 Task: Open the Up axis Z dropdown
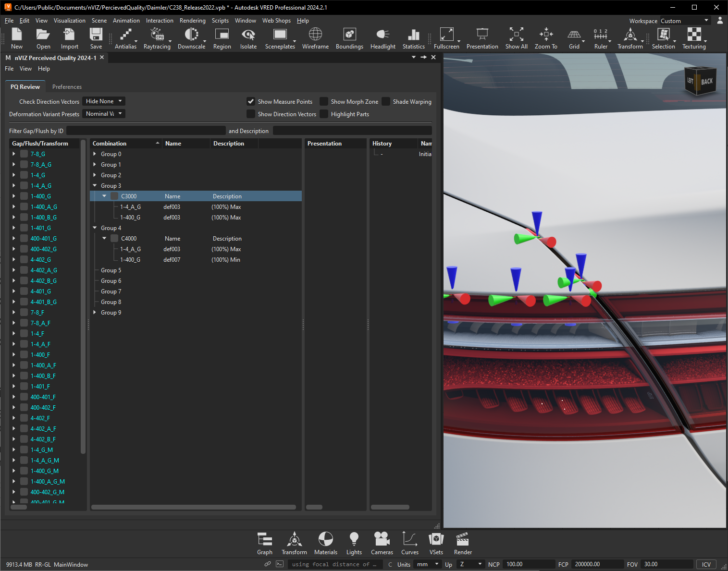coord(470,564)
